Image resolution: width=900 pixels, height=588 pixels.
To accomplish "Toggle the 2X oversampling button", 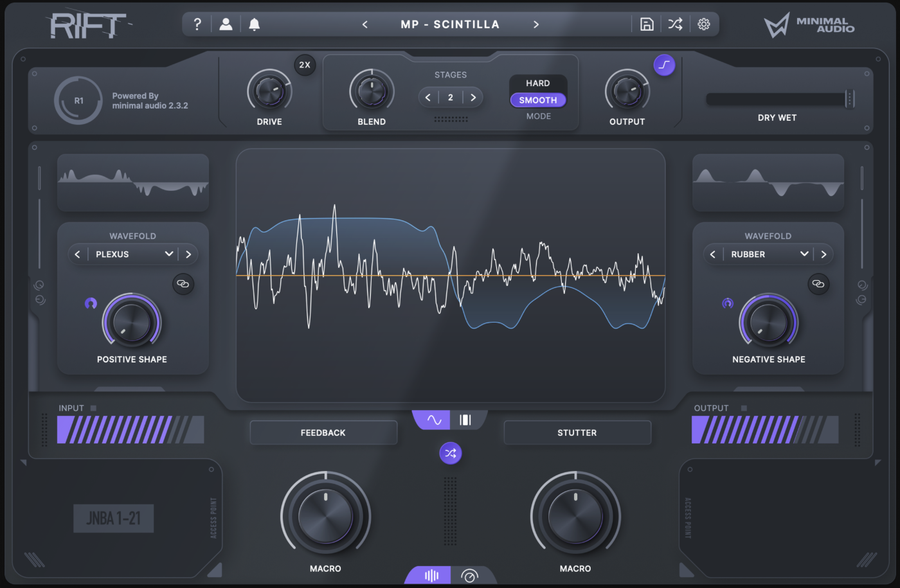I will pos(305,65).
